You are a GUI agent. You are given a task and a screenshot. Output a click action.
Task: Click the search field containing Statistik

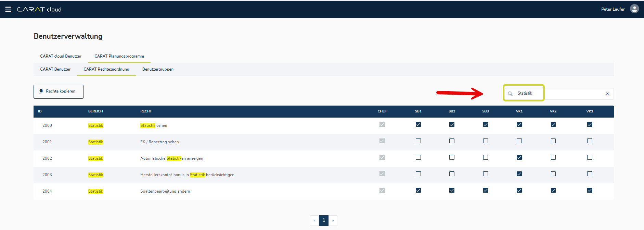click(x=558, y=94)
